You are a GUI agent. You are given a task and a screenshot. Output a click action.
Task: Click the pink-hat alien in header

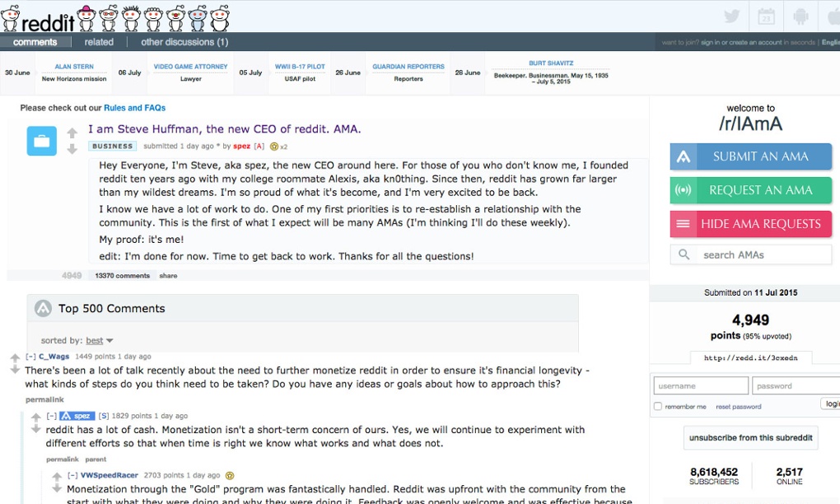click(x=86, y=17)
